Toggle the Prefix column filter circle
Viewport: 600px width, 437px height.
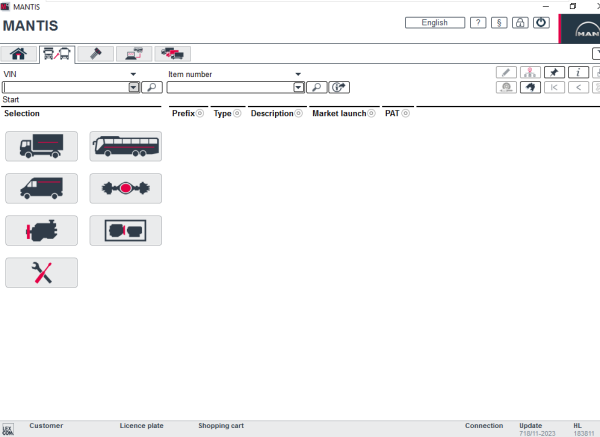point(200,113)
